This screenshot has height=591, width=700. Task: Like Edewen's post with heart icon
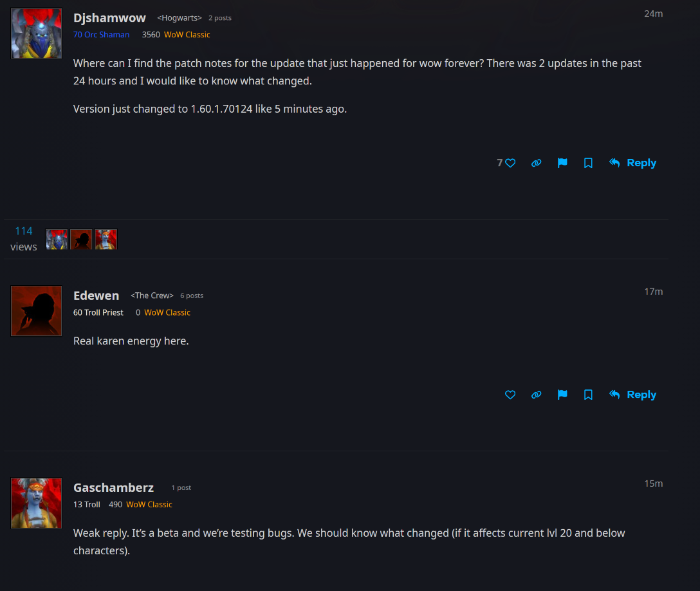tap(510, 395)
